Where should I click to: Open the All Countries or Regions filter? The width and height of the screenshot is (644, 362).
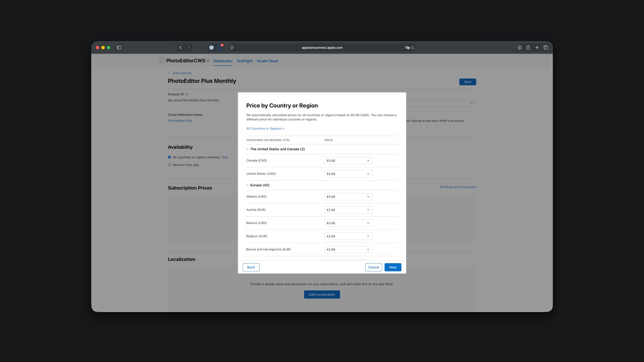coord(265,129)
